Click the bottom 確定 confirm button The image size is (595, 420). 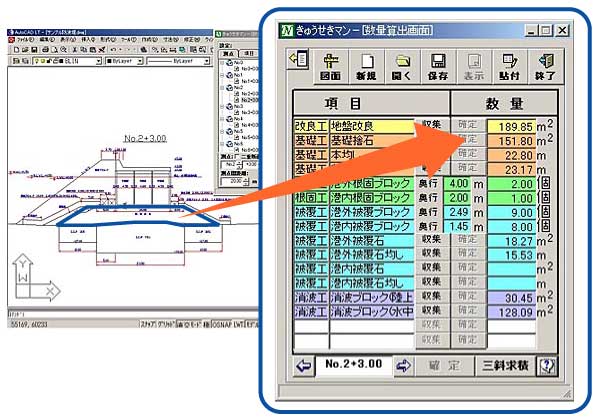(444, 366)
